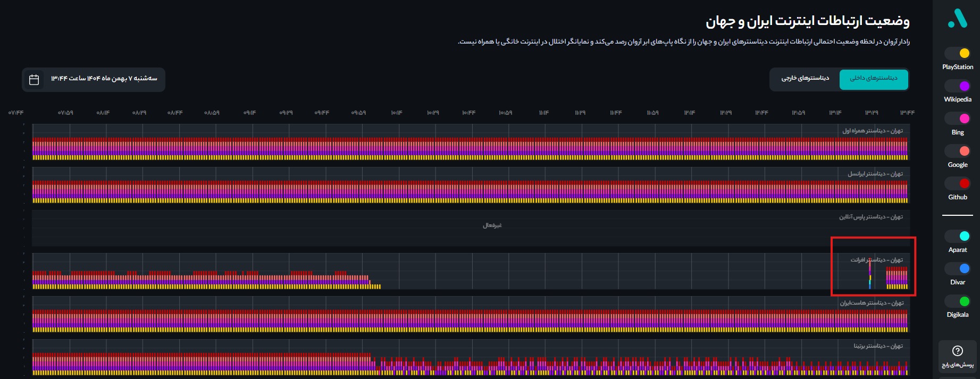Viewport: 980px width, 379px height.
Task: Click the غیرفعال text in Pars Online row
Action: (492, 225)
